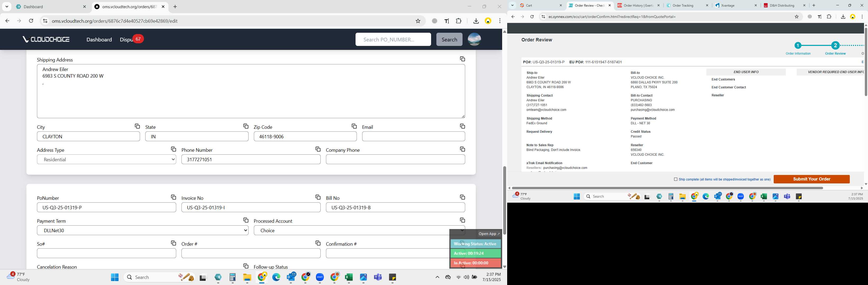The width and height of the screenshot is (868, 285).
Task: Click the copy icon beside Cancelation Reason
Action: [x=246, y=266]
